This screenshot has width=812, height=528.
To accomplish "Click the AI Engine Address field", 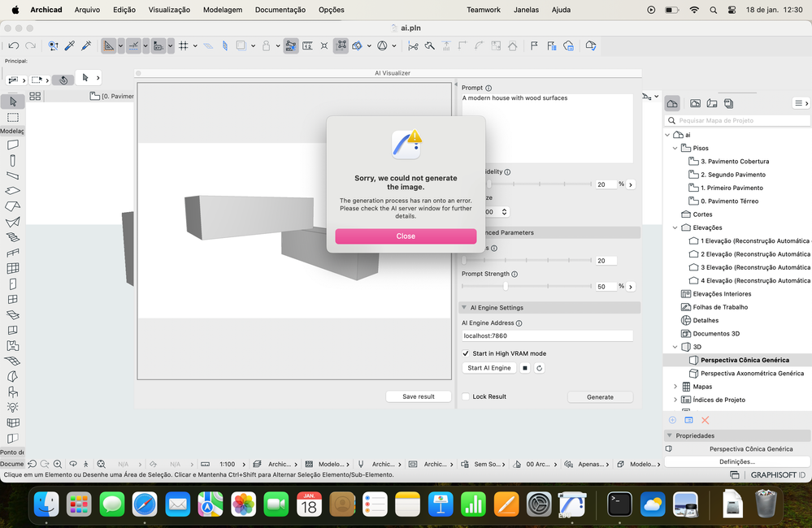I will tap(546, 335).
